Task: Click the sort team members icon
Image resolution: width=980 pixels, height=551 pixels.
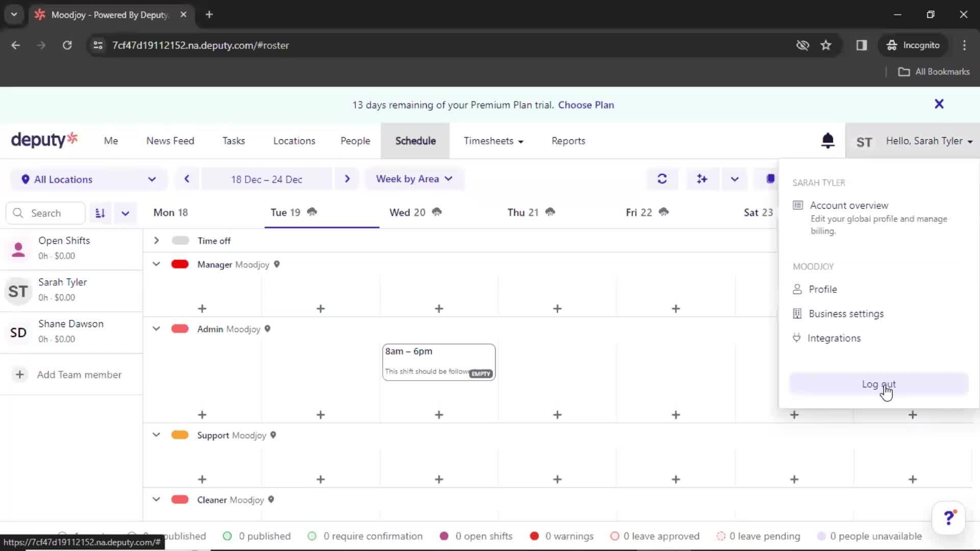Action: 100,213
